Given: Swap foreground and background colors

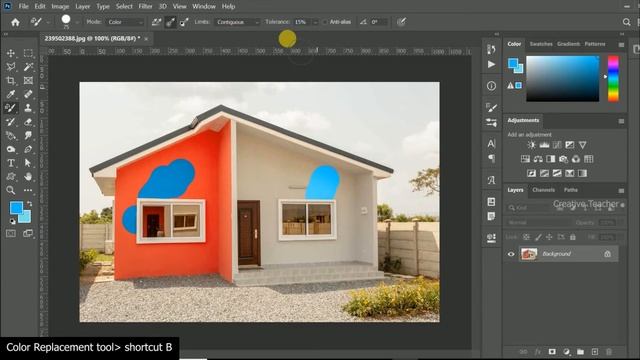Looking at the screenshot, I should (29, 203).
